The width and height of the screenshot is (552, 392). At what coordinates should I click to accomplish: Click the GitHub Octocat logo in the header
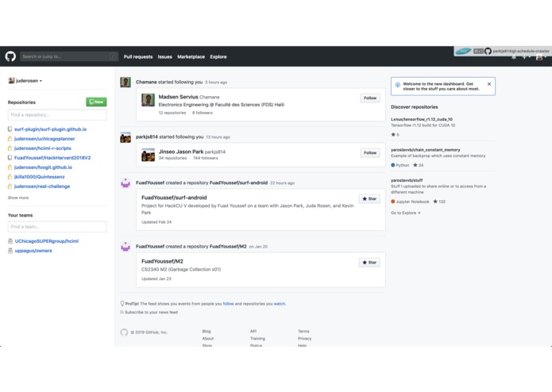(x=10, y=56)
